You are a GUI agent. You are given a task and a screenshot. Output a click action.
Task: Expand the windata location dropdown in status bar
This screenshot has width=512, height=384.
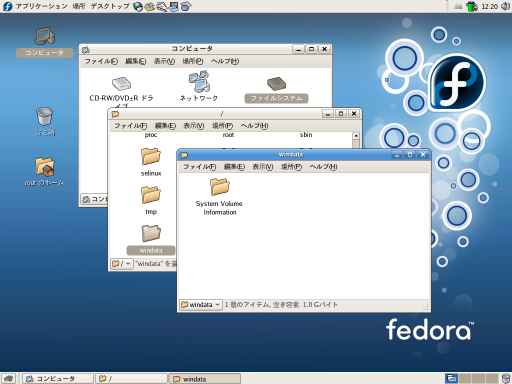[201, 305]
